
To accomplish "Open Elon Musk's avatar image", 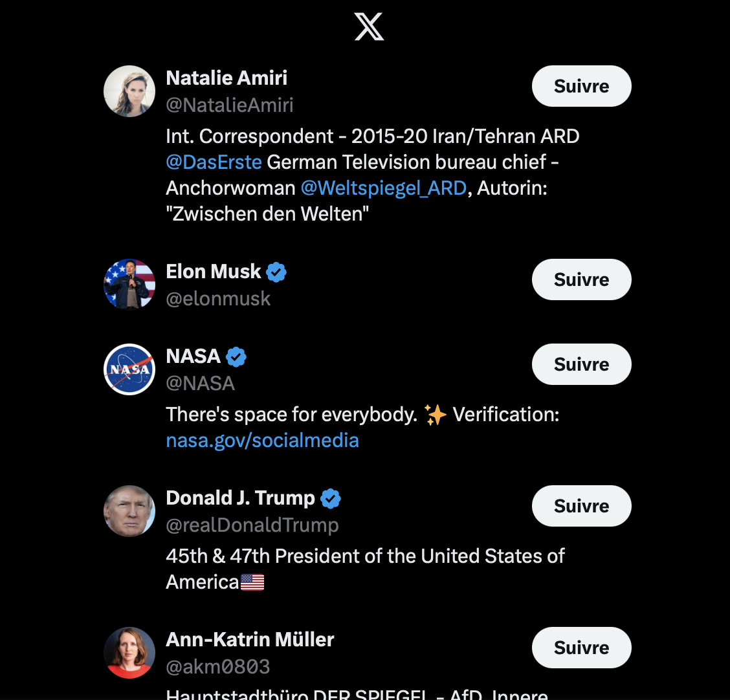I will pos(129,285).
